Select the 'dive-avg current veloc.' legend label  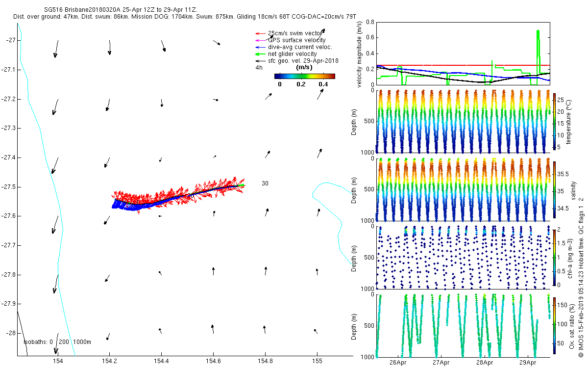pos(300,47)
